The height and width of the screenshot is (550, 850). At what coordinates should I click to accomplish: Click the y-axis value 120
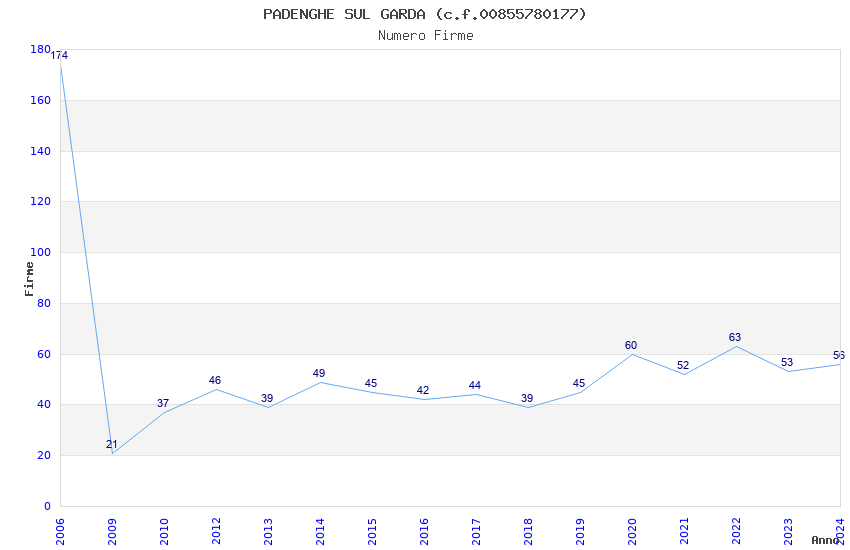[x=41, y=201]
